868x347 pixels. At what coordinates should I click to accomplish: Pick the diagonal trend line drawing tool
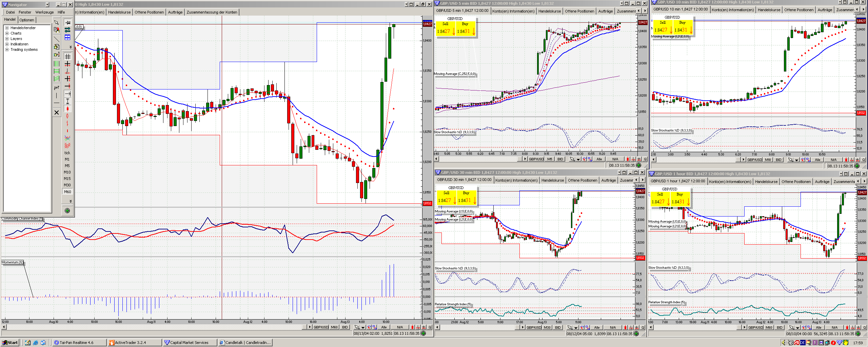point(57,39)
